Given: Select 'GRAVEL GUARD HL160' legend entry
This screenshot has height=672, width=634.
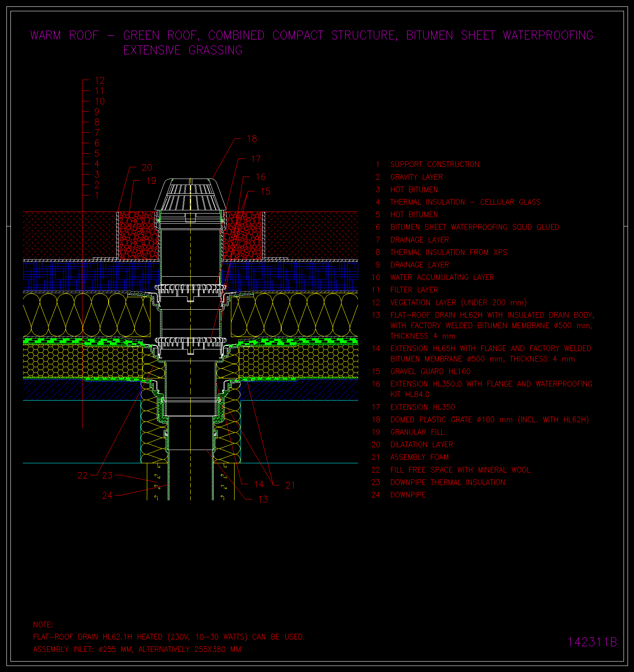Looking at the screenshot, I should tap(430, 372).
